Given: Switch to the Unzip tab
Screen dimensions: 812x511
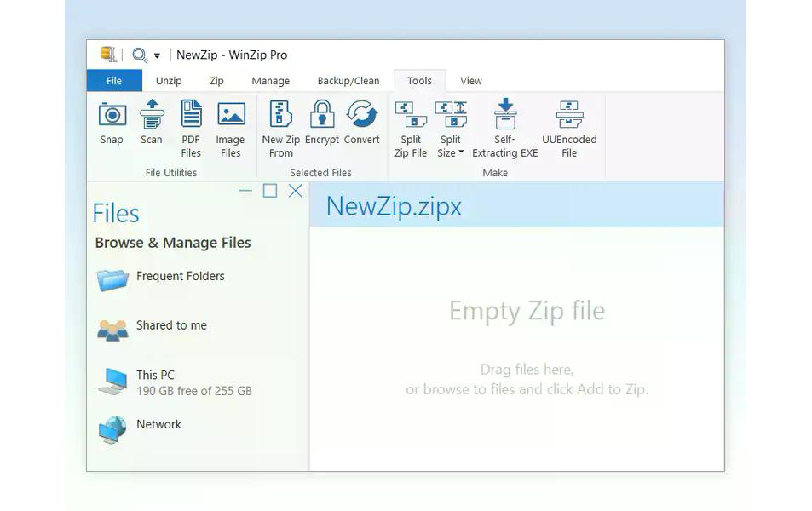Looking at the screenshot, I should (x=168, y=80).
